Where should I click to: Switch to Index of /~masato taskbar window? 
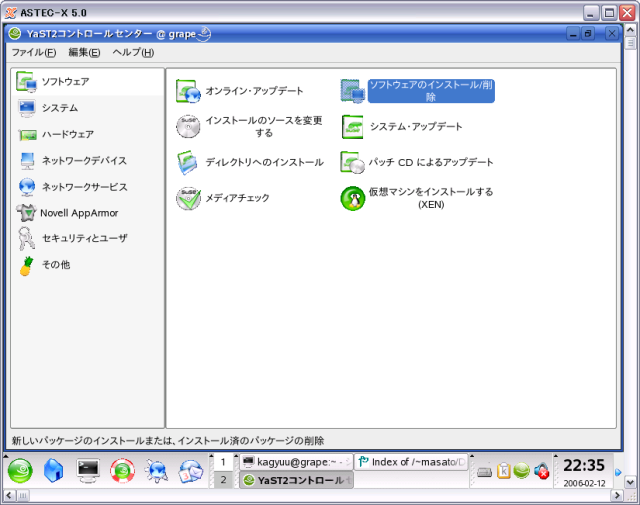(412, 462)
